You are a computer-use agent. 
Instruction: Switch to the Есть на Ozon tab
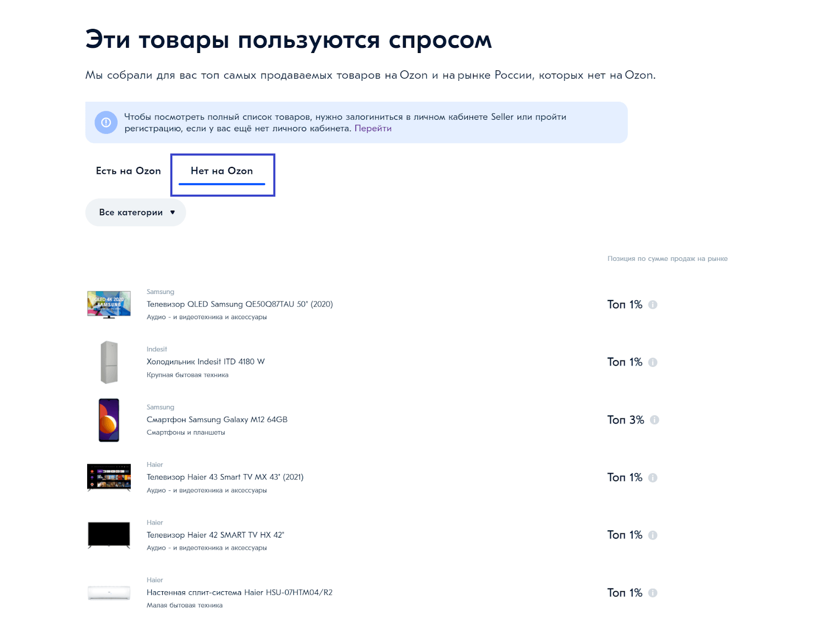pyautogui.click(x=128, y=171)
